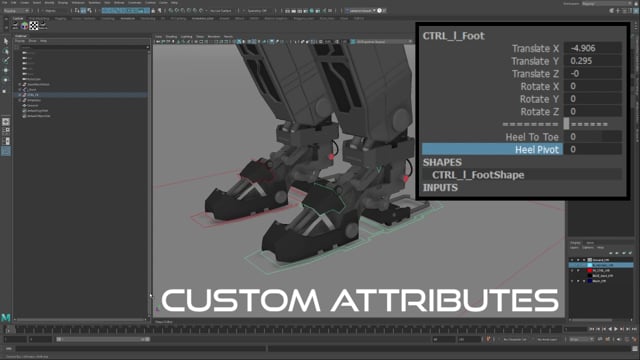The image size is (640, 360).
Task: Click the cyan color swatch of selected layer
Action: [x=589, y=265]
